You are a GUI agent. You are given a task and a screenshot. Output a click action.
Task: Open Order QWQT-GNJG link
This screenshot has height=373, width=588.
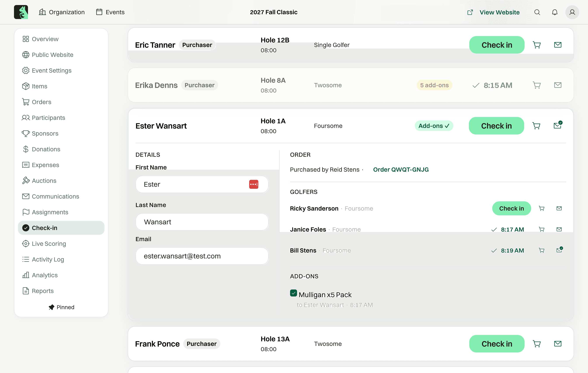pos(401,169)
